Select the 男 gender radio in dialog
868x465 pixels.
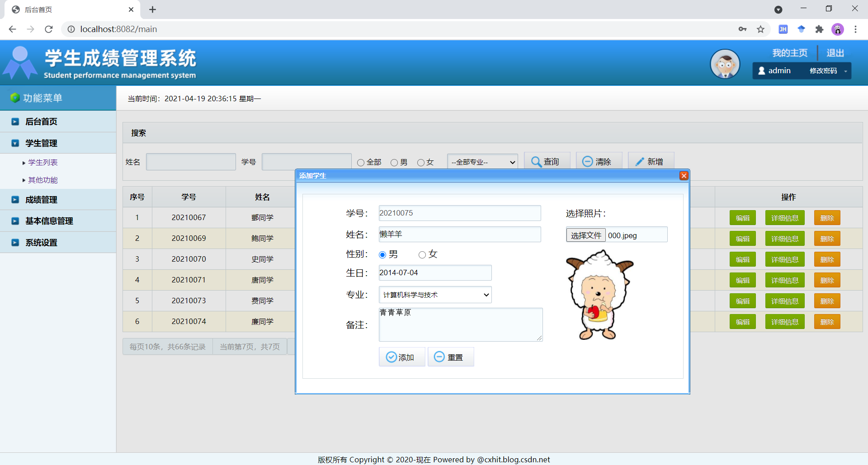[x=382, y=255]
